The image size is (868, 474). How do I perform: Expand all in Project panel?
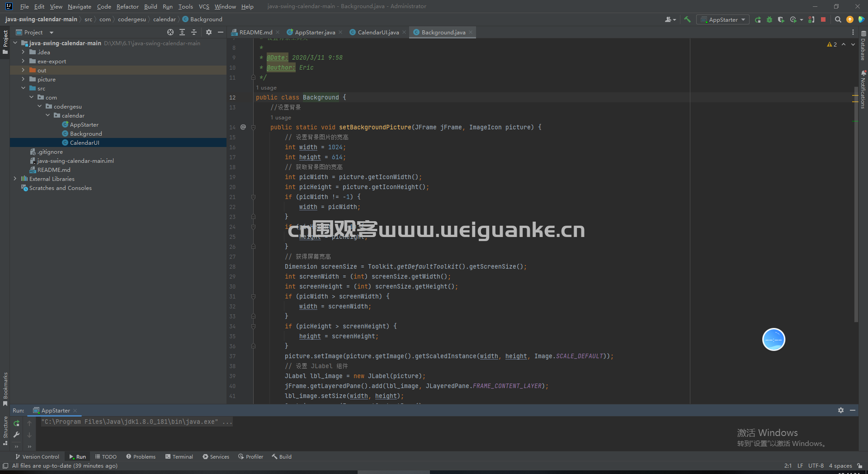pyautogui.click(x=182, y=32)
